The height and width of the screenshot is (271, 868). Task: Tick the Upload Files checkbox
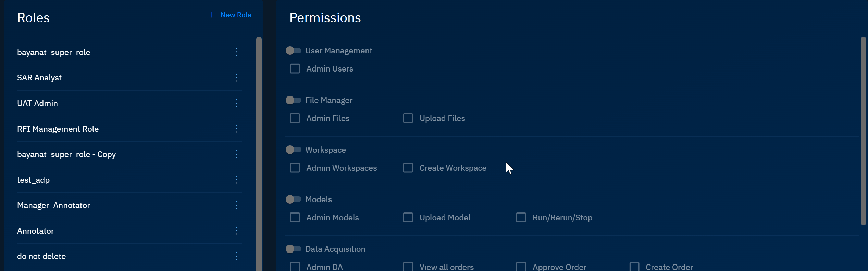408,118
